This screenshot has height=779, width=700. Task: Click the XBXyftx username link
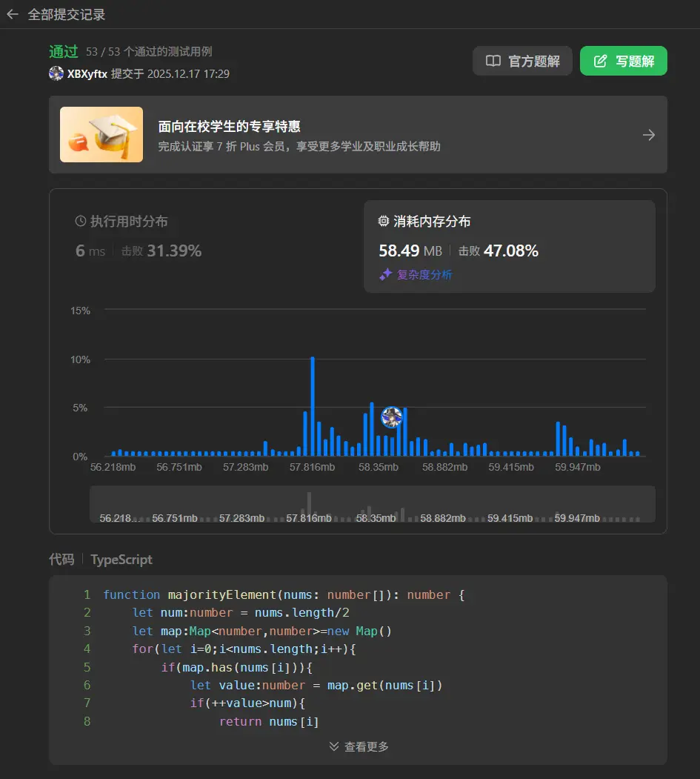point(87,73)
